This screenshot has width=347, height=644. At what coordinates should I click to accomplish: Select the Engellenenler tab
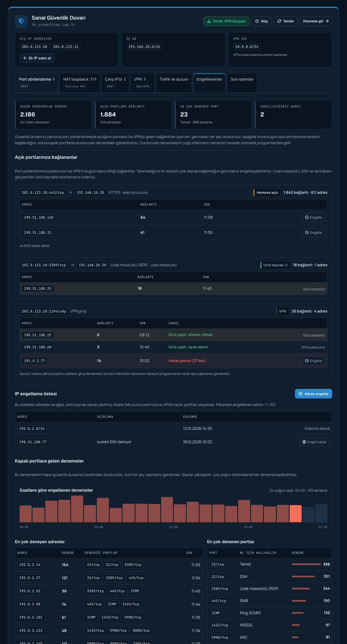coord(209,83)
